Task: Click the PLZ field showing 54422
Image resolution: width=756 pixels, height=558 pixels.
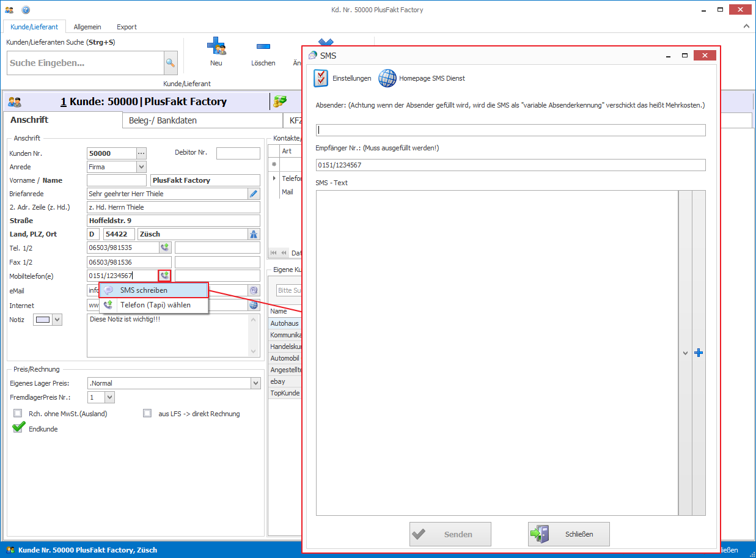Action: click(x=119, y=234)
